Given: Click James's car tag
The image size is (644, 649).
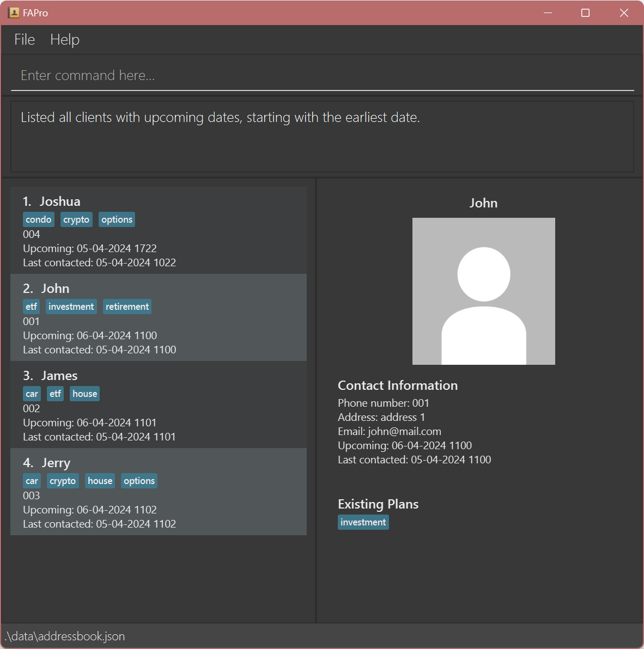Looking at the screenshot, I should 32,394.
